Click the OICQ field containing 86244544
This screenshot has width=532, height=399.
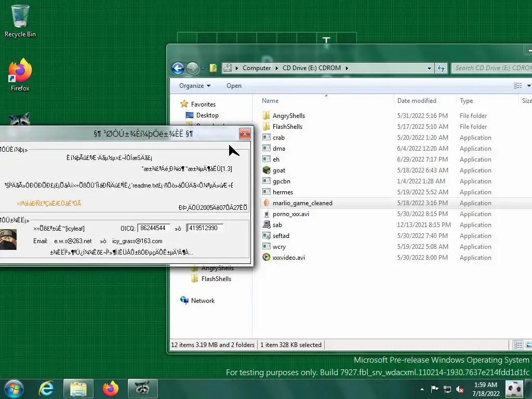pyautogui.click(x=154, y=228)
